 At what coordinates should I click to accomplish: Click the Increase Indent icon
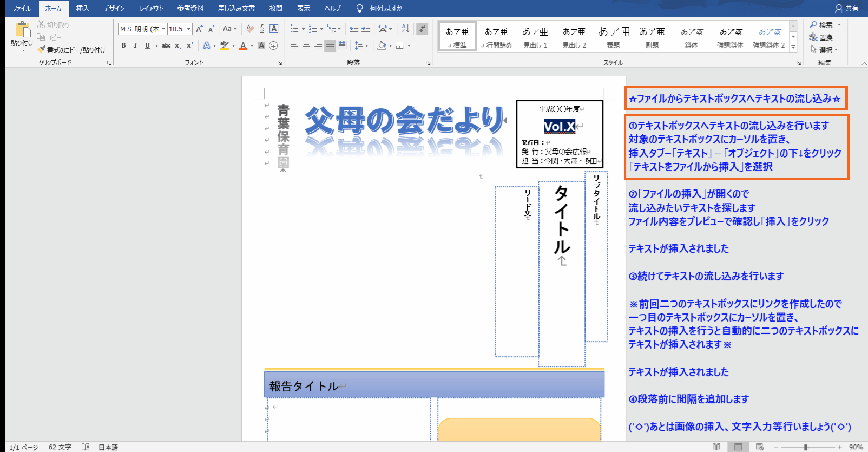366,29
